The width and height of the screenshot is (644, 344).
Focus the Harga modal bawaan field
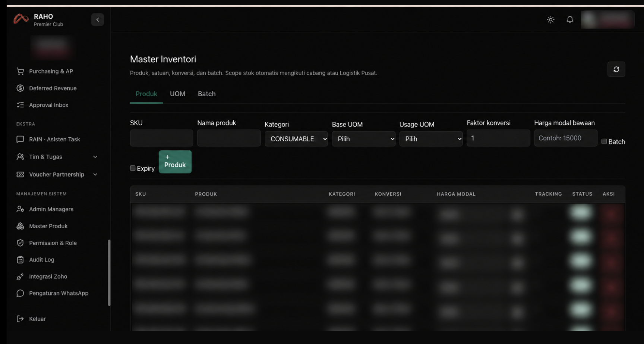point(566,138)
